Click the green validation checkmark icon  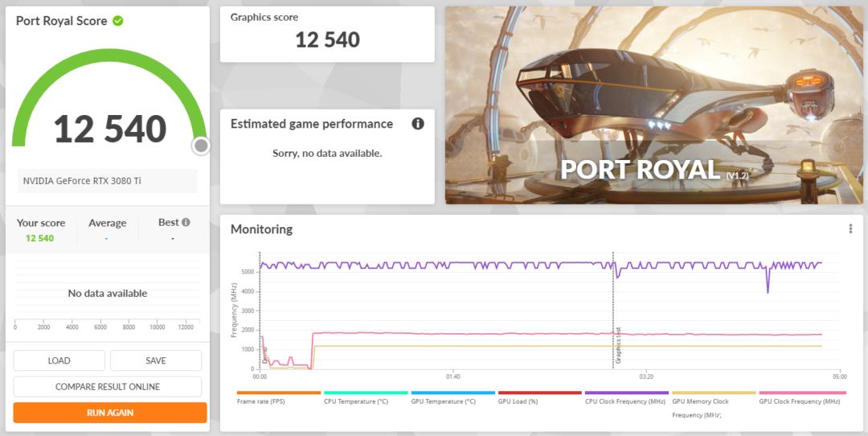[117, 21]
